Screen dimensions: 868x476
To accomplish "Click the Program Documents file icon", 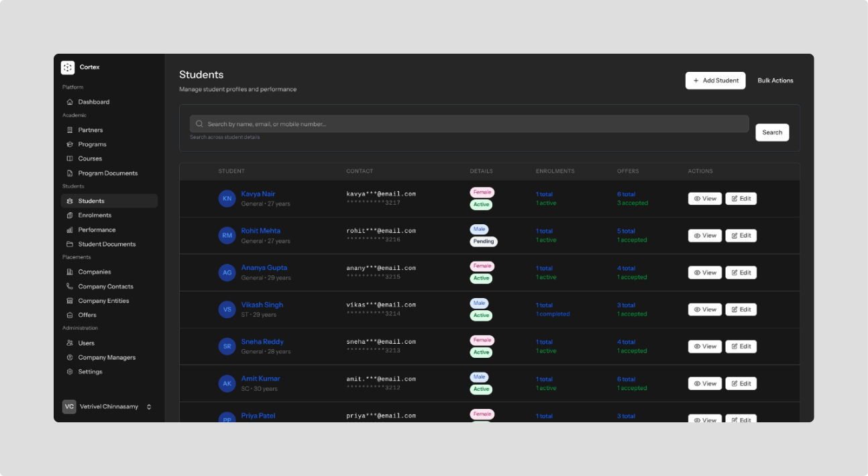I will point(70,173).
